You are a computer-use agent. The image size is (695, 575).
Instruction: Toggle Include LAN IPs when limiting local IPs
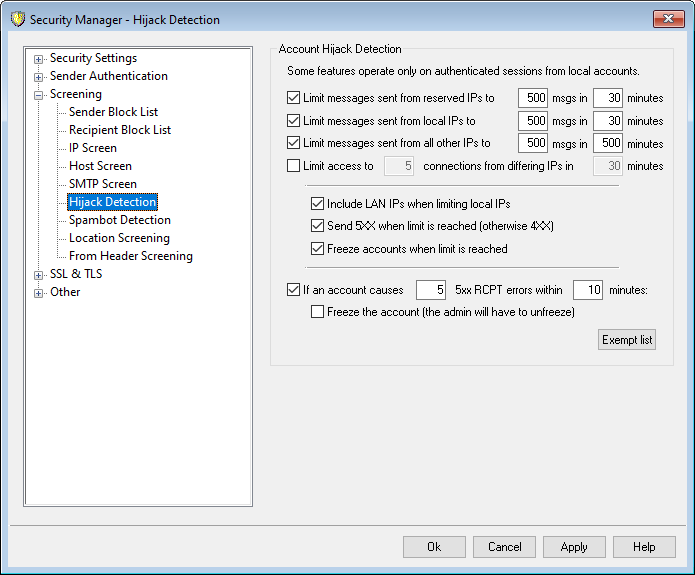[x=318, y=204]
